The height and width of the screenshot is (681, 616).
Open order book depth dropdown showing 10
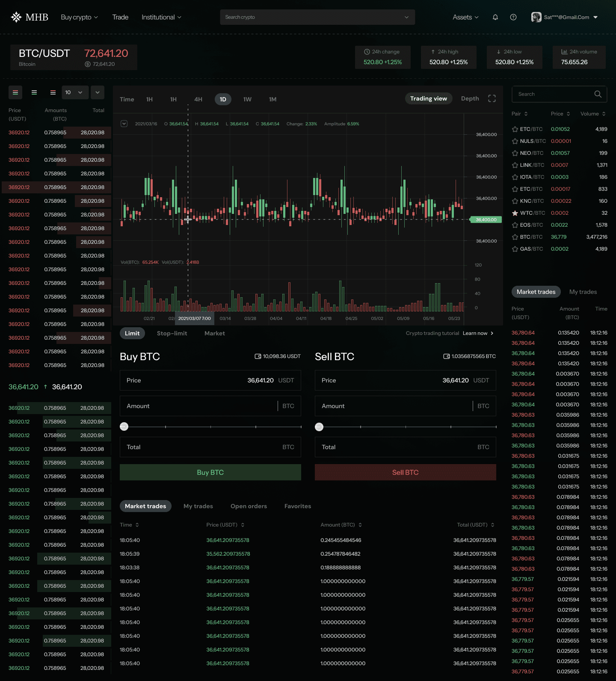(x=74, y=92)
